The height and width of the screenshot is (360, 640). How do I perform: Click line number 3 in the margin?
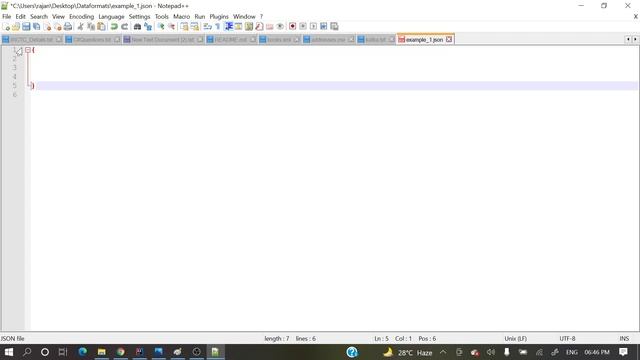pos(14,68)
